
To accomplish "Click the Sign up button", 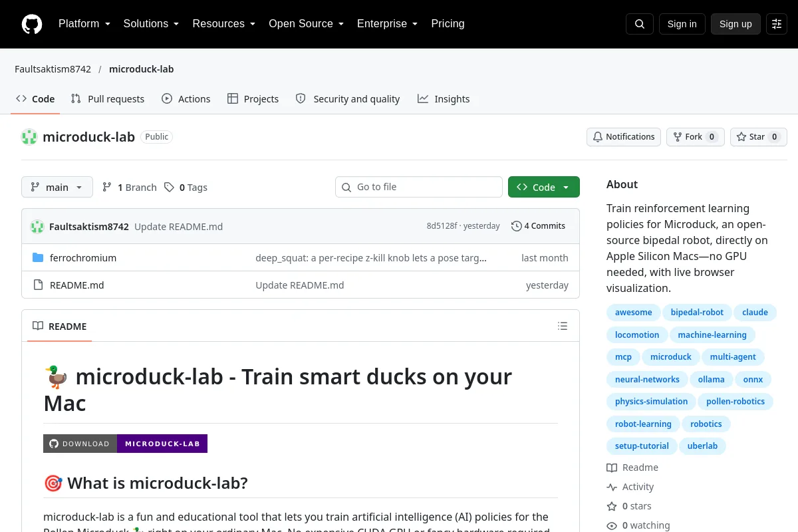I will coord(735,24).
